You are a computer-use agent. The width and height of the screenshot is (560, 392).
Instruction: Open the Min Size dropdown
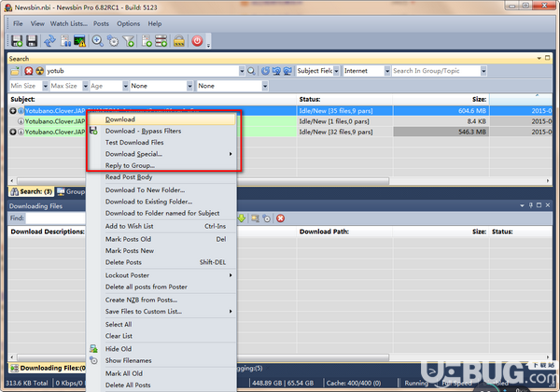pos(46,86)
